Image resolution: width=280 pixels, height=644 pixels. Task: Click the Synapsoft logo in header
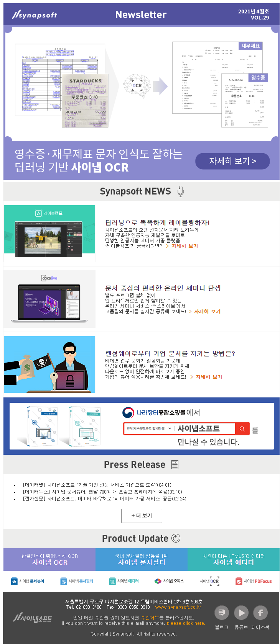35,15
